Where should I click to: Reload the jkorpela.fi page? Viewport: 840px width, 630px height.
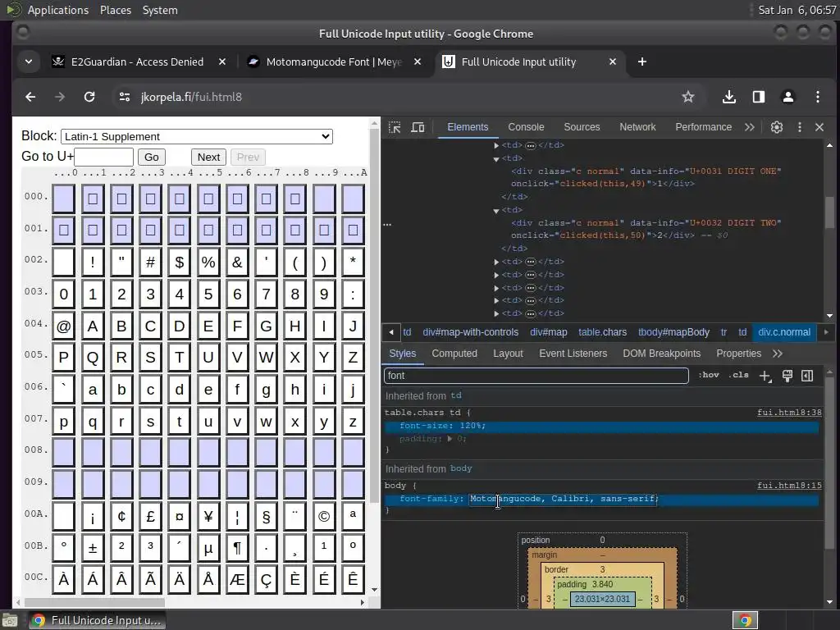click(x=89, y=97)
